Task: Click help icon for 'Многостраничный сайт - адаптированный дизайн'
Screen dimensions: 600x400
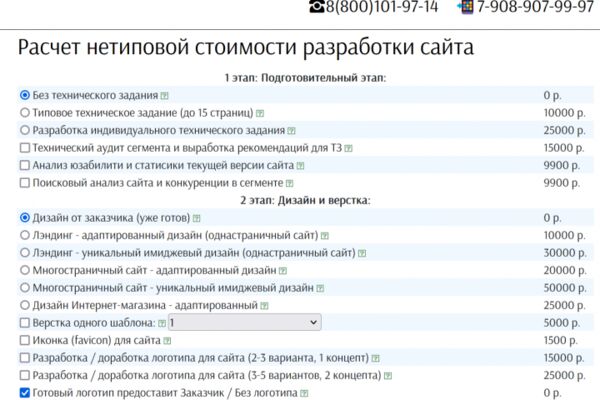Action: click(283, 271)
